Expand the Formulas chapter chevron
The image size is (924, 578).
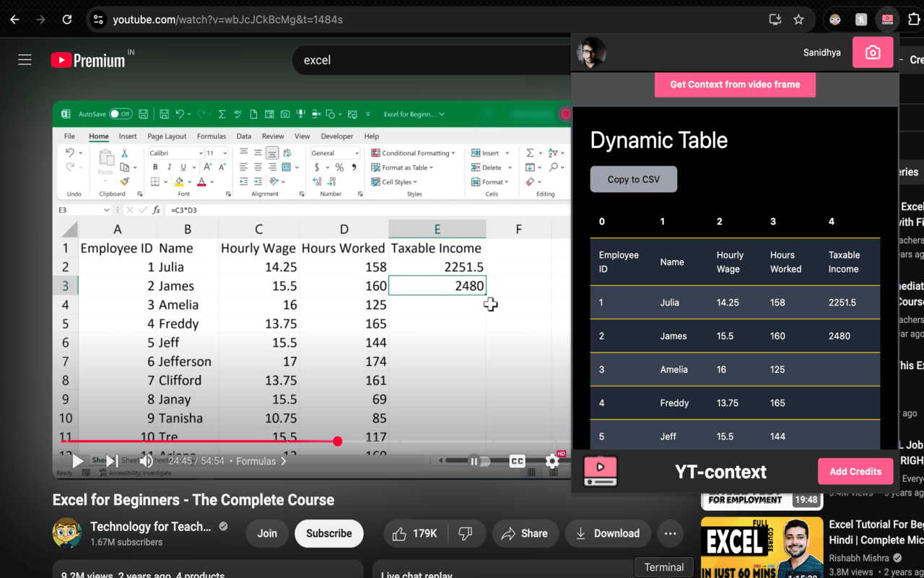pyautogui.click(x=284, y=461)
